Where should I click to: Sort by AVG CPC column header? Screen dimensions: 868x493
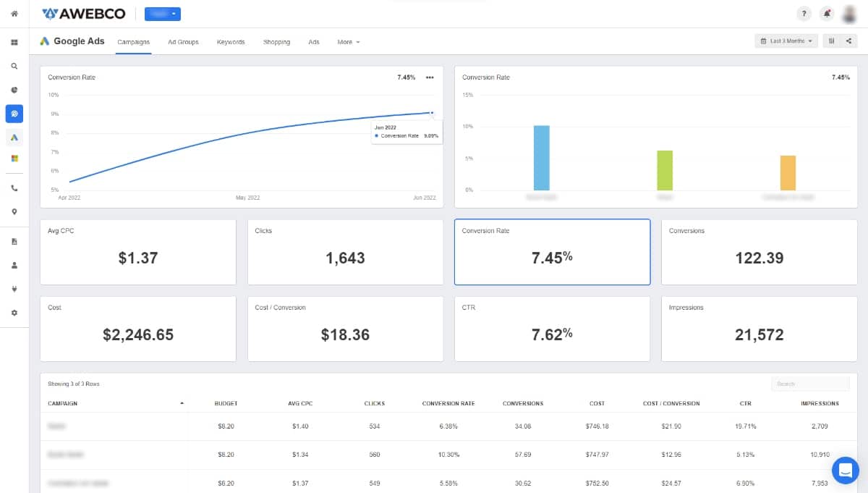tap(300, 403)
